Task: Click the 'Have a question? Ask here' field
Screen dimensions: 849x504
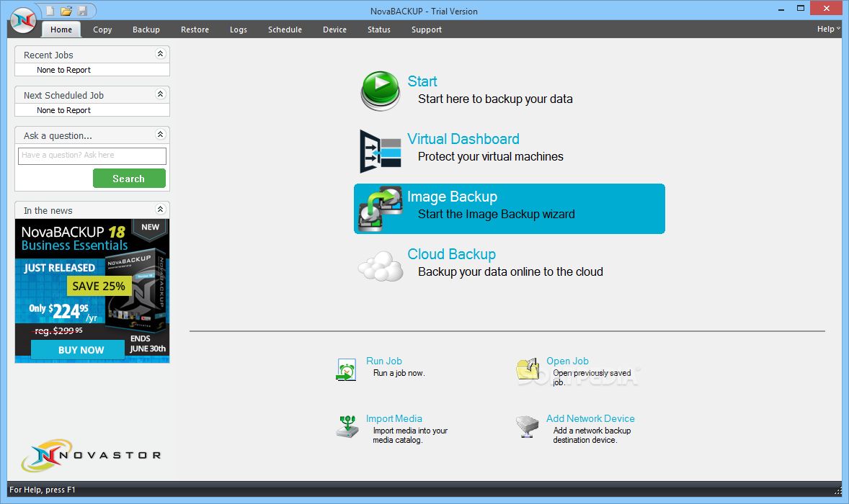Action: coord(92,156)
